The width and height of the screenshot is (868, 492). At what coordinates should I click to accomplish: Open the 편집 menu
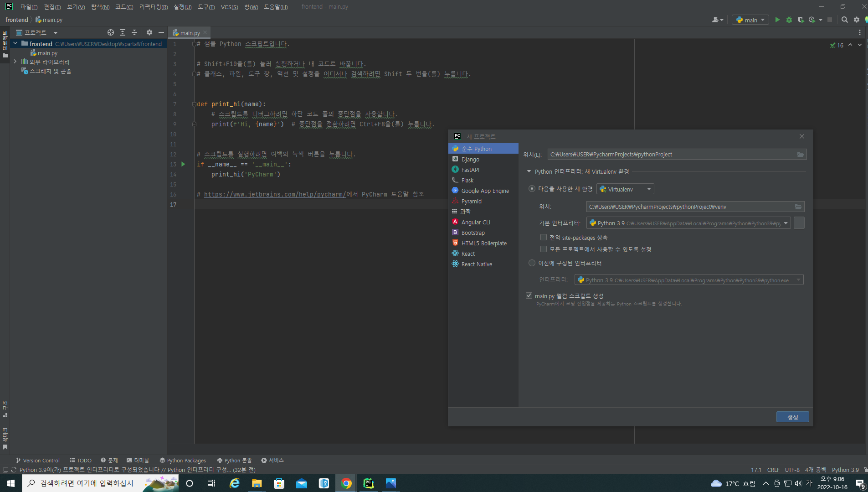pyautogui.click(x=52, y=7)
